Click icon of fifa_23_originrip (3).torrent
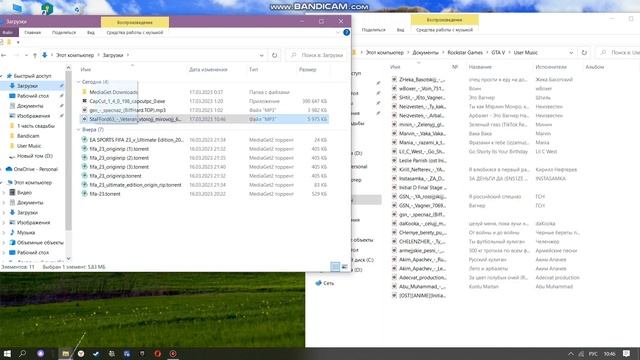The width and height of the screenshot is (640, 360). point(84,167)
